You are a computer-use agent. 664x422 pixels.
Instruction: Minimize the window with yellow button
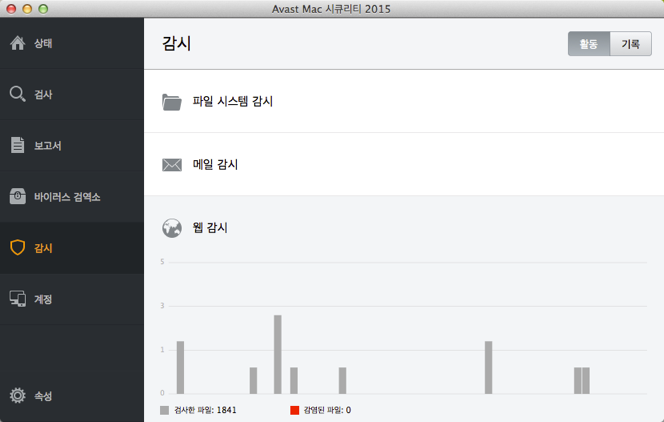[27, 9]
